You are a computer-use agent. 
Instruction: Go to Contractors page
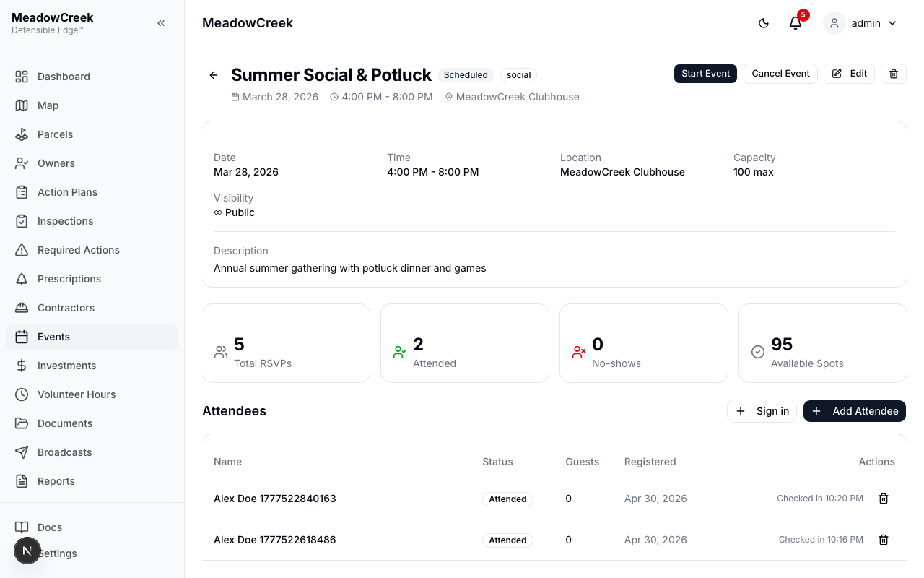[x=92, y=308]
